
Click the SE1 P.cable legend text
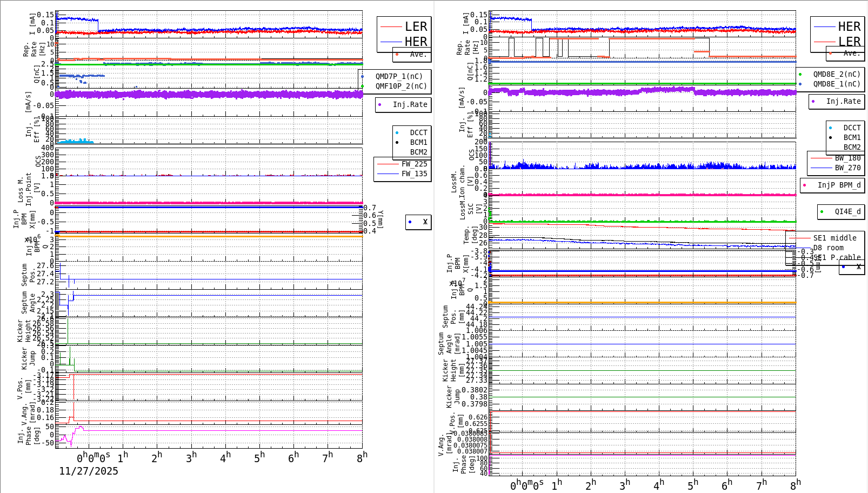click(x=837, y=257)
